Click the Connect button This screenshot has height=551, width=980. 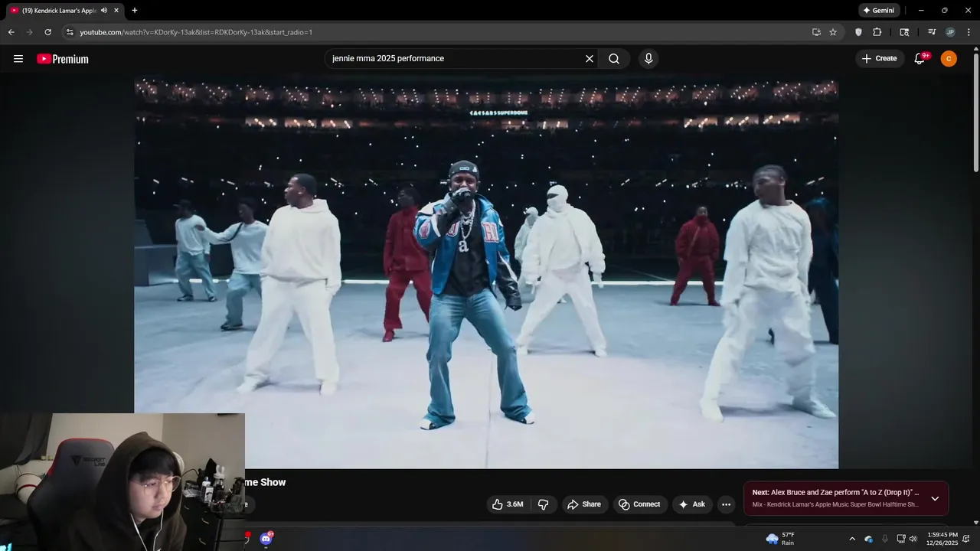click(639, 504)
